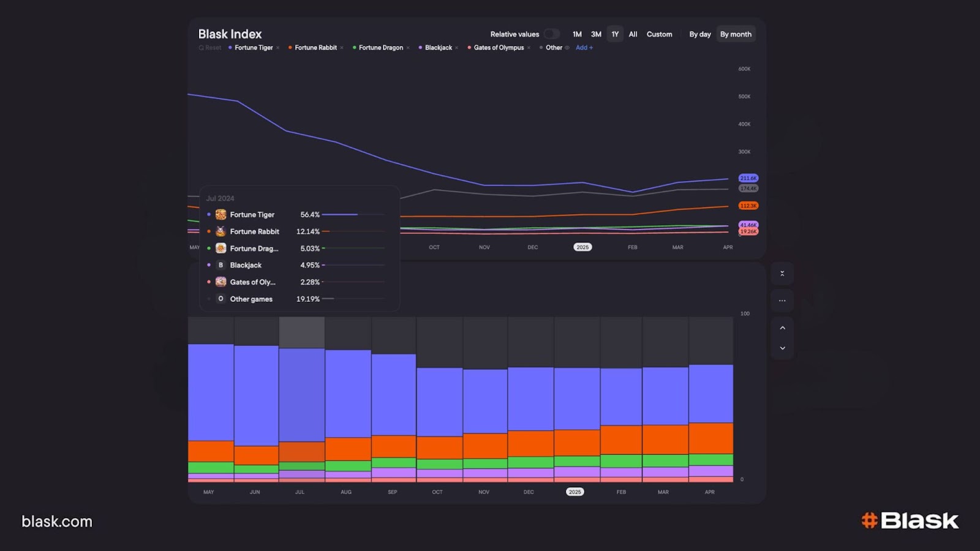Click the down chevron arrow button
The image size is (980, 551).
point(782,348)
